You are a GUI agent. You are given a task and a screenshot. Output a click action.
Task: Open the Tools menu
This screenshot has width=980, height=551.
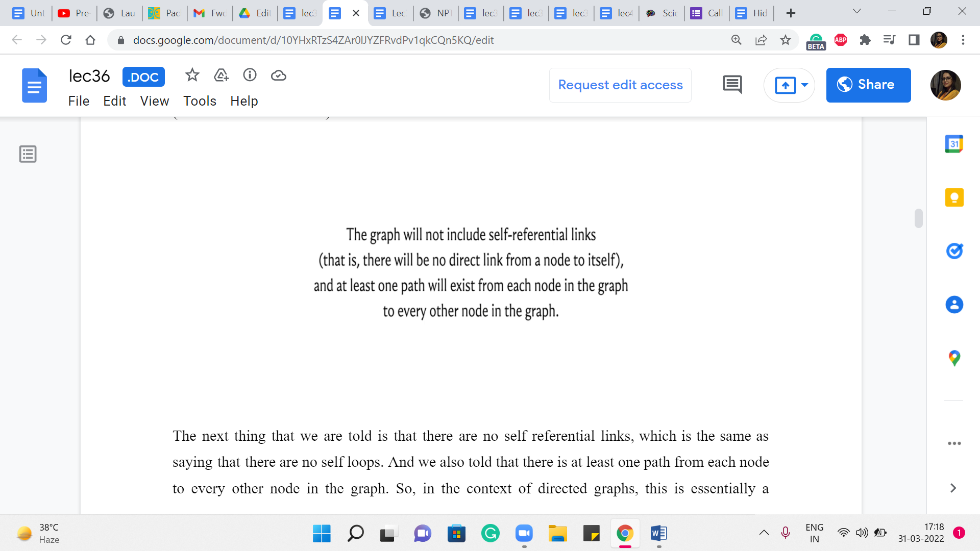(200, 101)
